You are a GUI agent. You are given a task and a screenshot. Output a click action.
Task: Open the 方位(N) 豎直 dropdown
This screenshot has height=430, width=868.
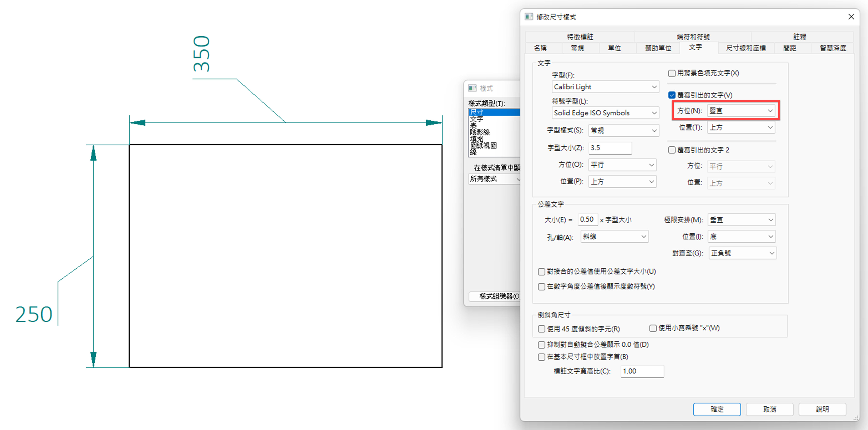coord(741,111)
